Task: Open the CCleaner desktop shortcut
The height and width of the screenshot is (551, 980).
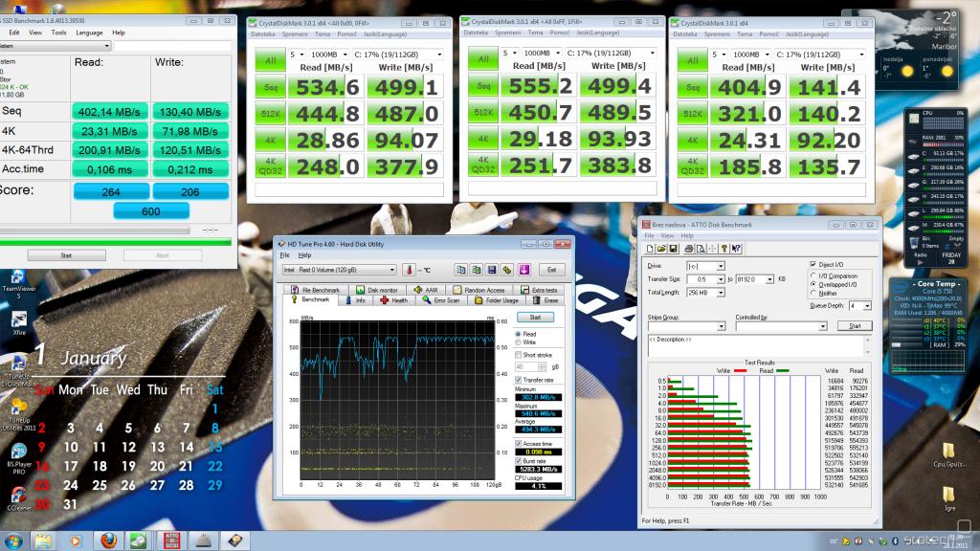Action: (19, 498)
